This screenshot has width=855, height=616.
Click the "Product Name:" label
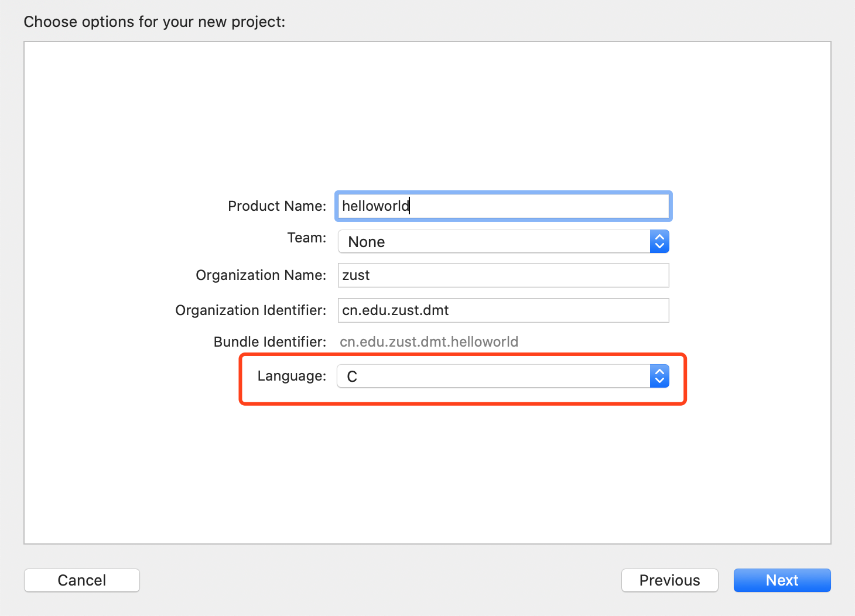[276, 206]
